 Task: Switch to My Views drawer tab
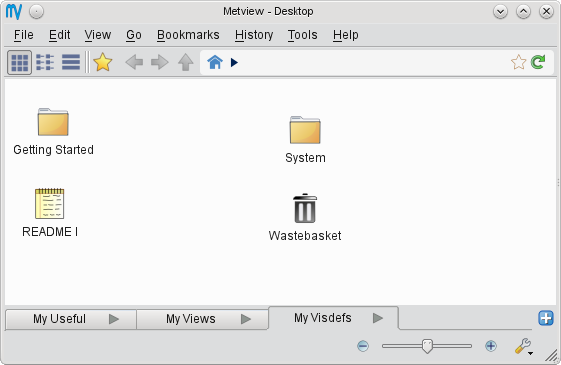coord(203,319)
